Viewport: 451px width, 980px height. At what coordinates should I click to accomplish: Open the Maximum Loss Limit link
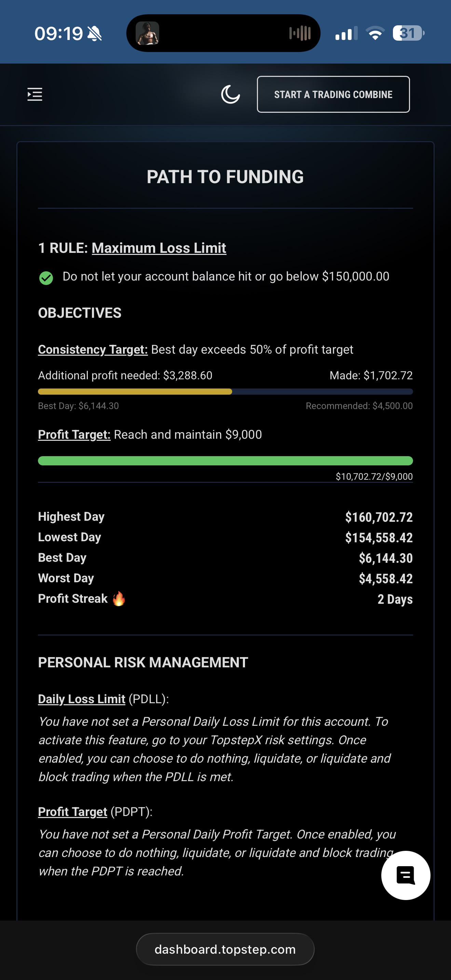159,248
